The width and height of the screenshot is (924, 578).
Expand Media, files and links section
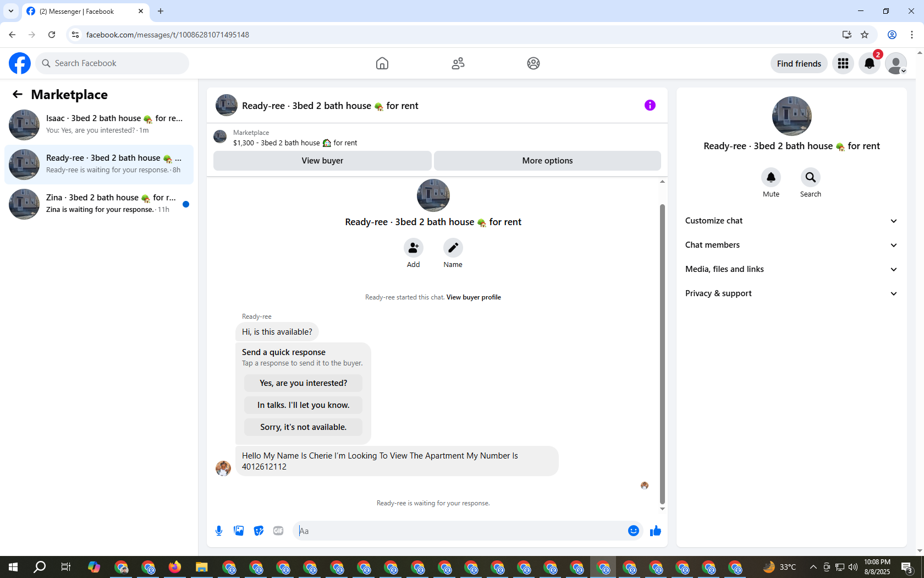pyautogui.click(x=791, y=269)
